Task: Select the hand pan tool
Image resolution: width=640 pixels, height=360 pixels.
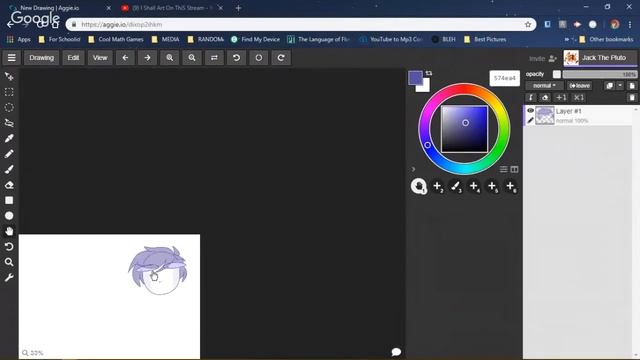Action: (9, 231)
